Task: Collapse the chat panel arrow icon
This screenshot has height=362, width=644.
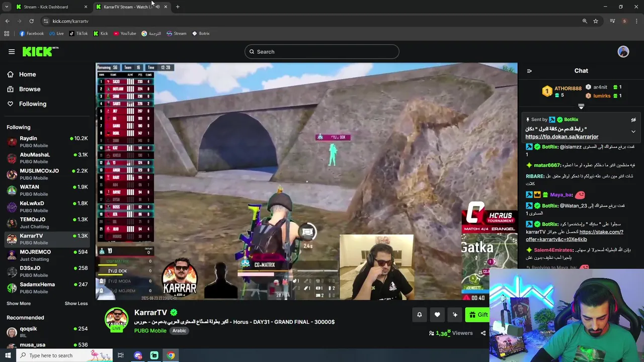Action: click(529, 71)
